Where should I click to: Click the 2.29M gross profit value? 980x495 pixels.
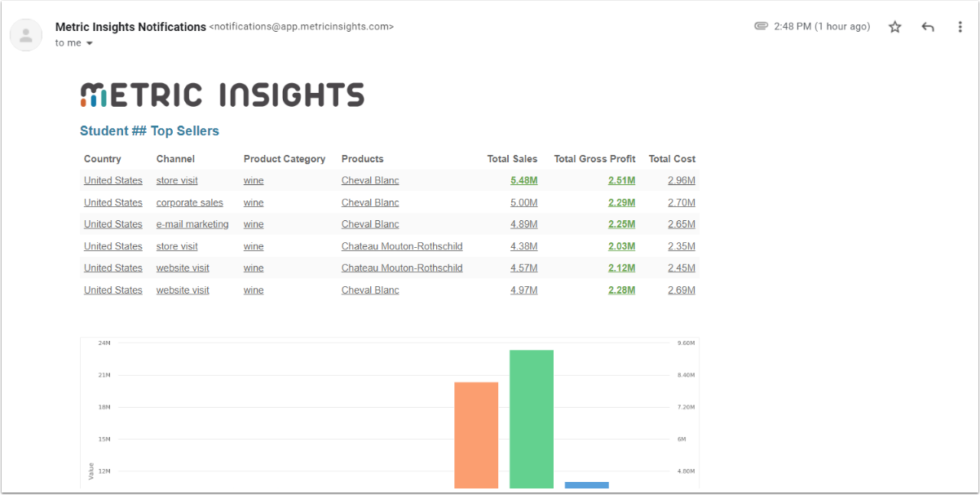coord(621,202)
